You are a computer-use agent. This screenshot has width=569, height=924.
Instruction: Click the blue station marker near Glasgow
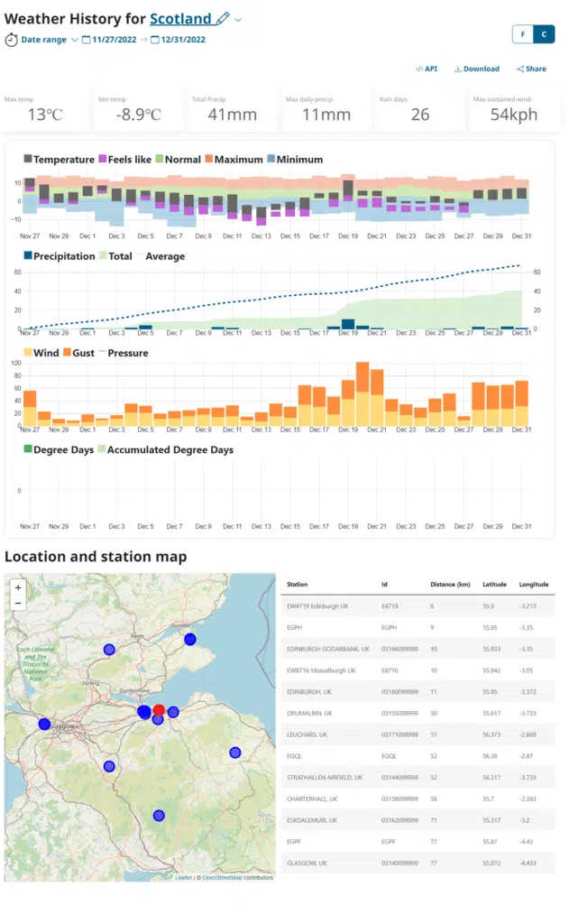[x=44, y=724]
